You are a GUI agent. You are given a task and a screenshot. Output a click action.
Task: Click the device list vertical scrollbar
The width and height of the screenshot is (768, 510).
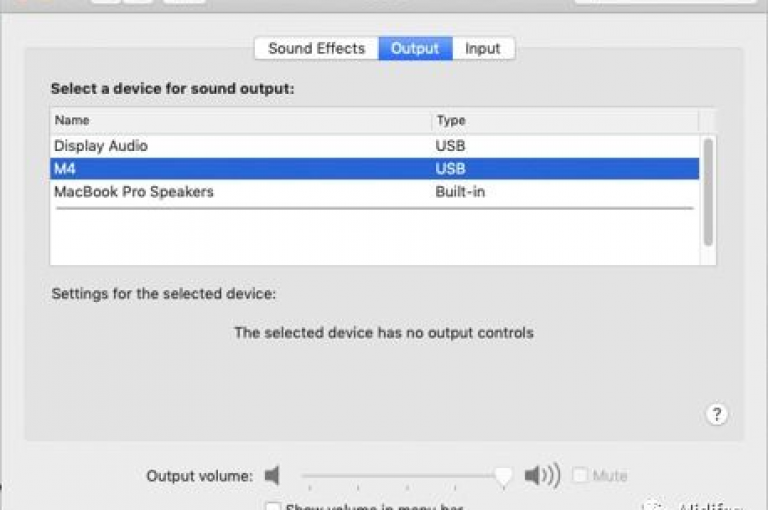coord(708,192)
